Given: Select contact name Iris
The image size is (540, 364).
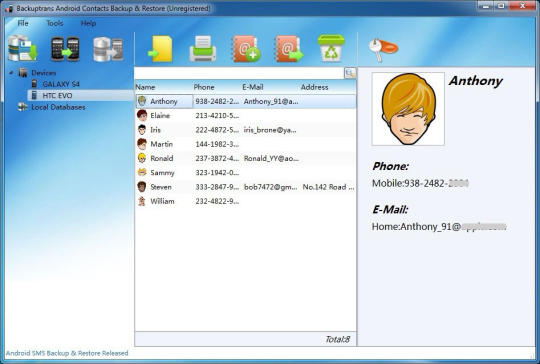Looking at the screenshot, I should click(x=155, y=130).
